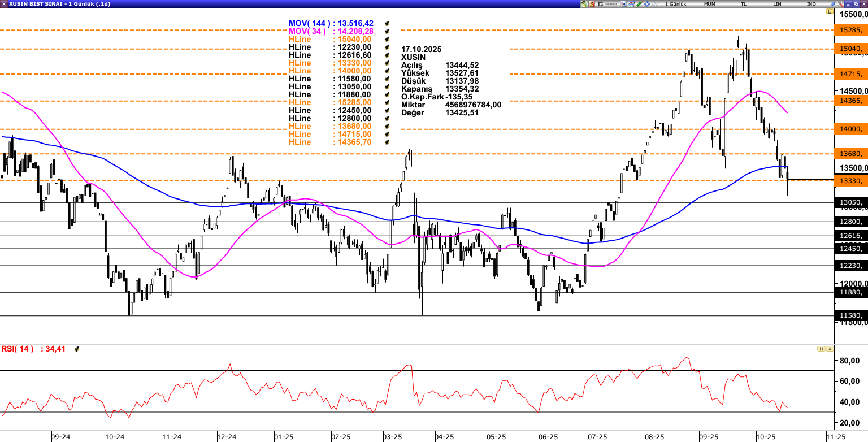Click the maximize bracket icon on RSI panel
This screenshot has height=442, width=868.
pyautogui.click(x=821, y=349)
